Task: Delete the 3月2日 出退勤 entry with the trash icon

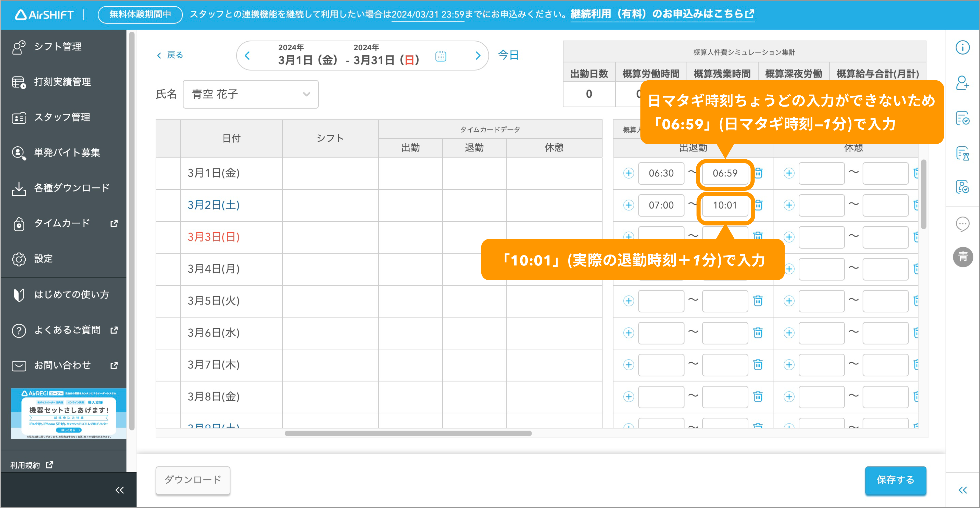Action: (x=758, y=205)
